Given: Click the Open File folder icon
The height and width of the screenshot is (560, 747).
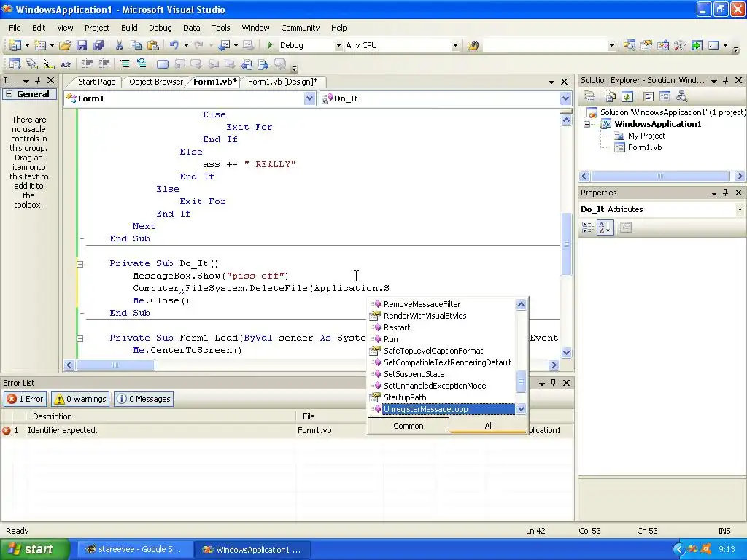Looking at the screenshot, I should pos(65,45).
